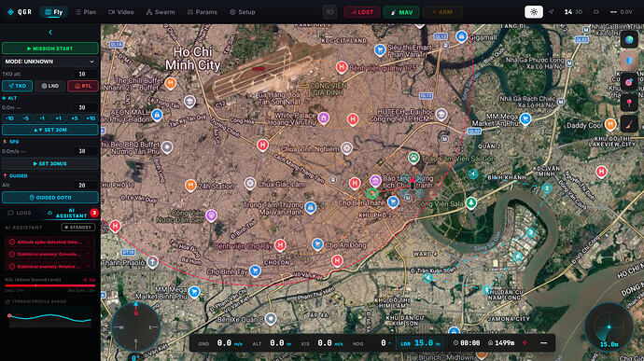Click the Bệnh viện Chợ Rẫy hospital marker

coord(280,245)
